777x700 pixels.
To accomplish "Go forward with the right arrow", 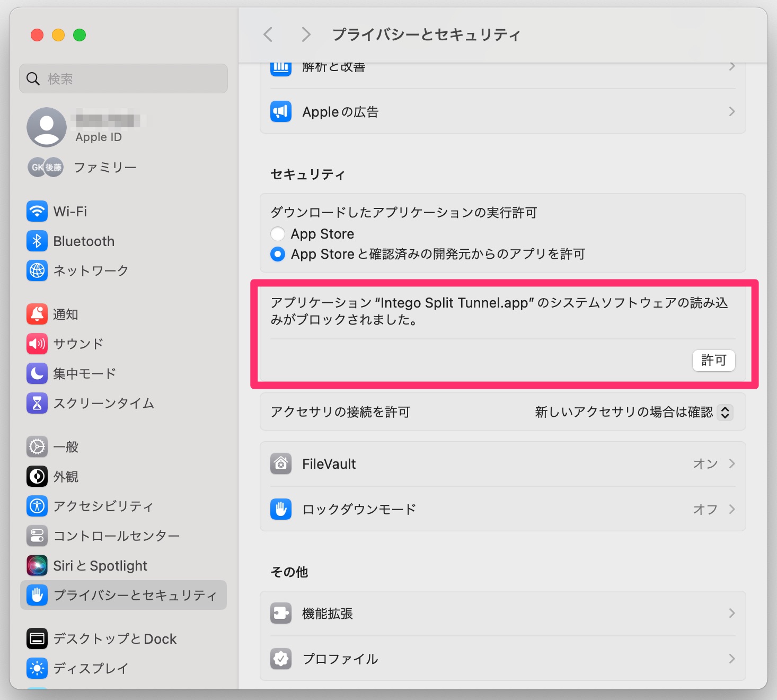I will click(306, 35).
